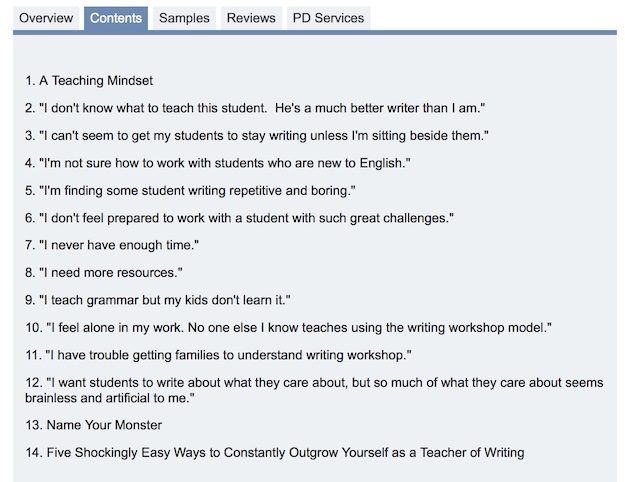Click chapter 12 what students care about
The width and height of the screenshot is (625, 482).
(314, 390)
